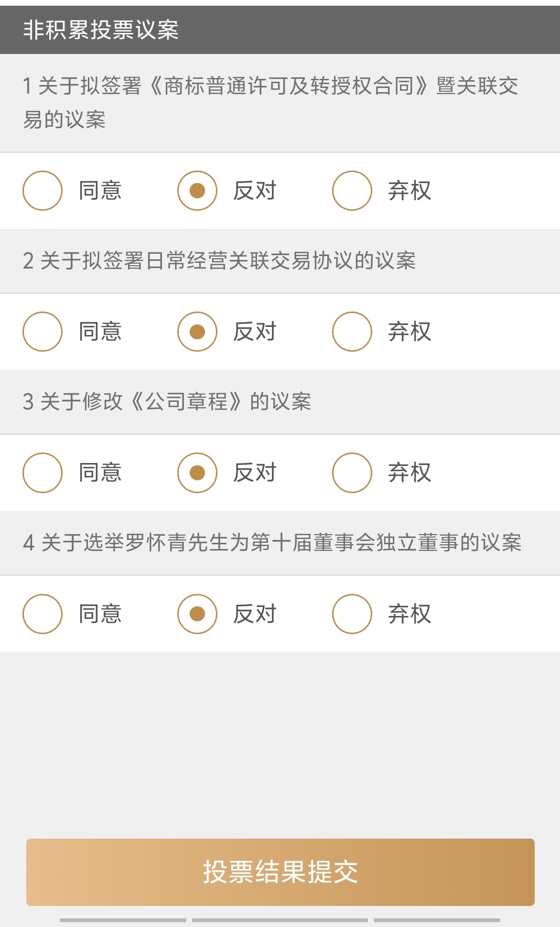Click proposal 2 title 关于拟签署日常经营关联交易协议的议案
The height and width of the screenshot is (927, 560).
219,261
